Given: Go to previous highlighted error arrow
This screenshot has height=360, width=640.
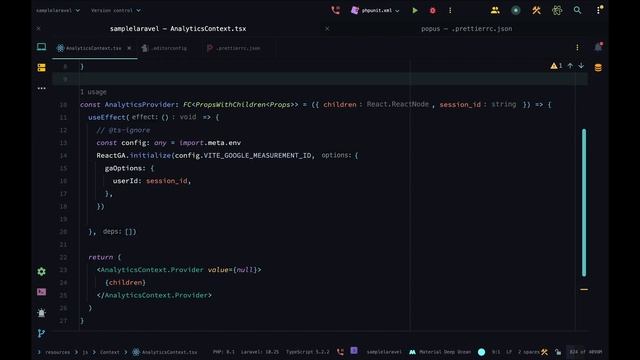Looking at the screenshot, I should (x=570, y=66).
